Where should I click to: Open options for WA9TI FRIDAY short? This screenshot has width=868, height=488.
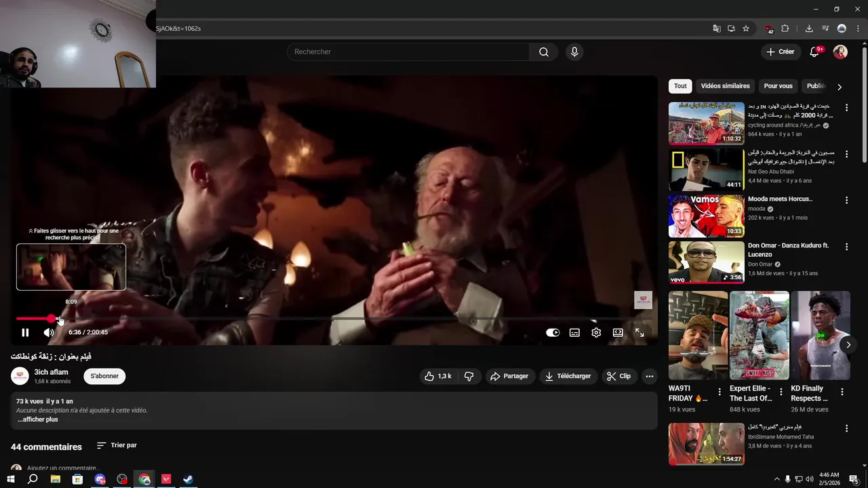(x=719, y=392)
